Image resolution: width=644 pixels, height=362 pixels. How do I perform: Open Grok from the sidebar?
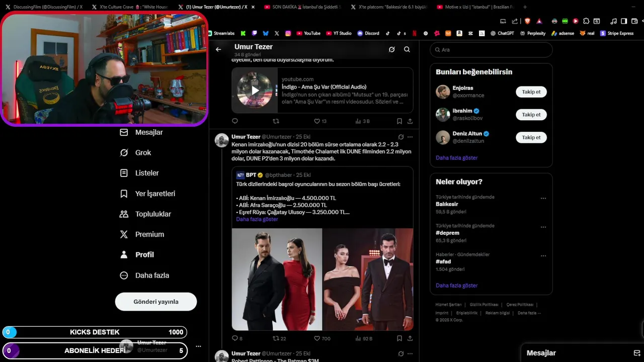click(135, 152)
